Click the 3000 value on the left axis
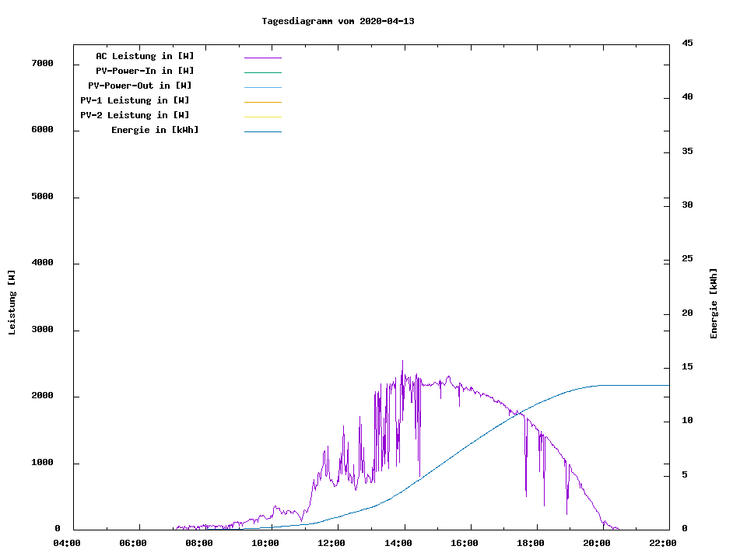This screenshot has height=560, width=747. [x=41, y=330]
